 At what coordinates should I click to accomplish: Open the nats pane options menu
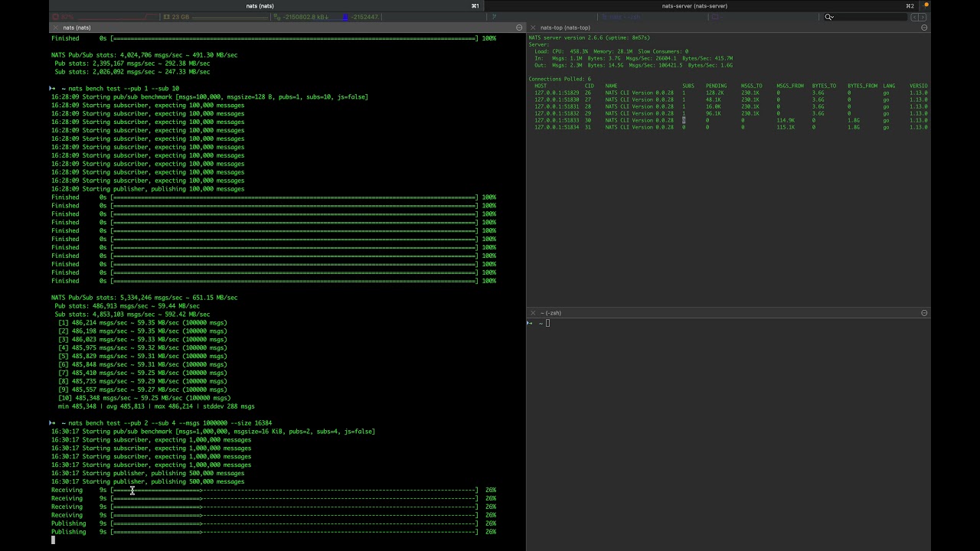click(519, 28)
